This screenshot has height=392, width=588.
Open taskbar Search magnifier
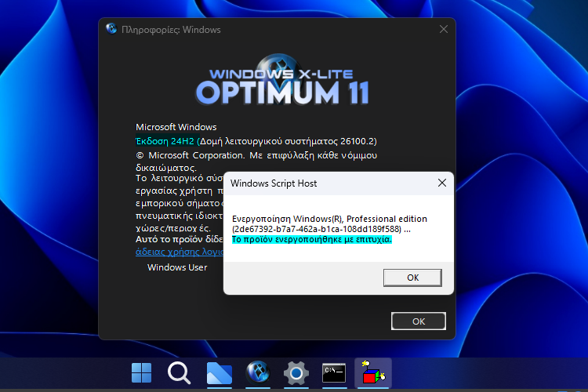(180, 373)
